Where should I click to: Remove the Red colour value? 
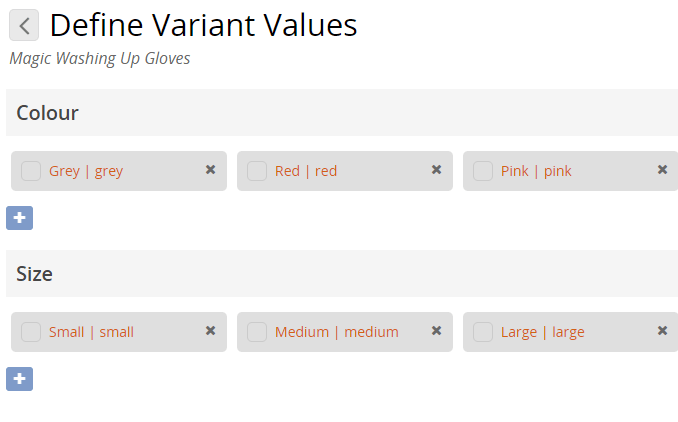[437, 170]
